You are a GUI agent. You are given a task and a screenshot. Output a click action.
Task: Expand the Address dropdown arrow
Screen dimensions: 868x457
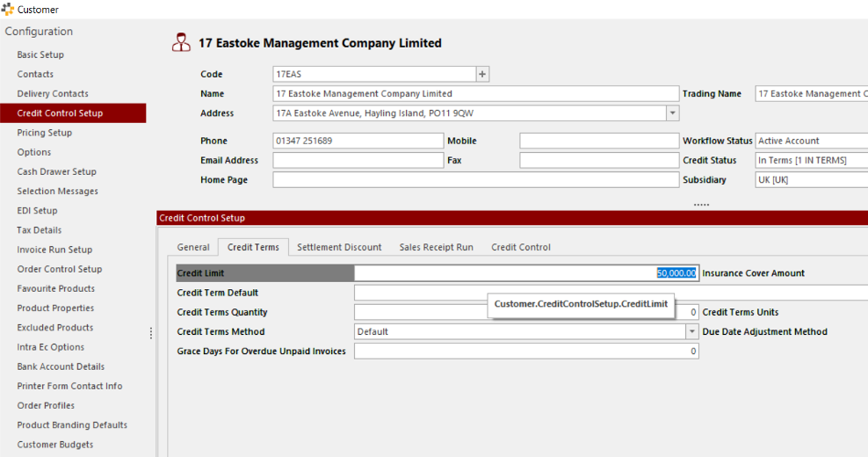[x=673, y=113]
